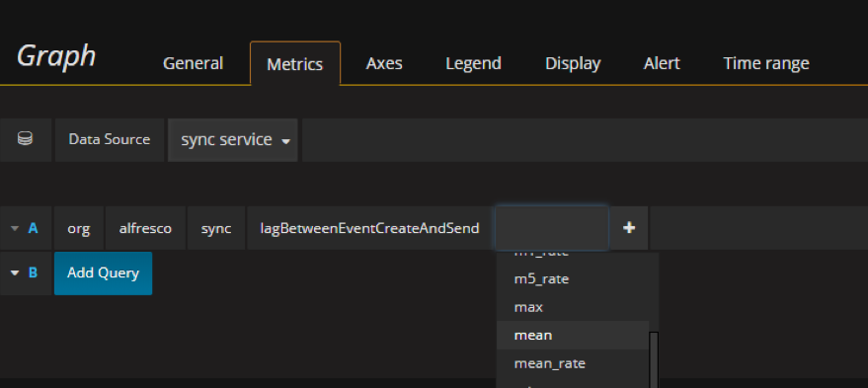The width and height of the screenshot is (868, 388).
Task: Click the plus icon to add segment
Action: coord(629,227)
